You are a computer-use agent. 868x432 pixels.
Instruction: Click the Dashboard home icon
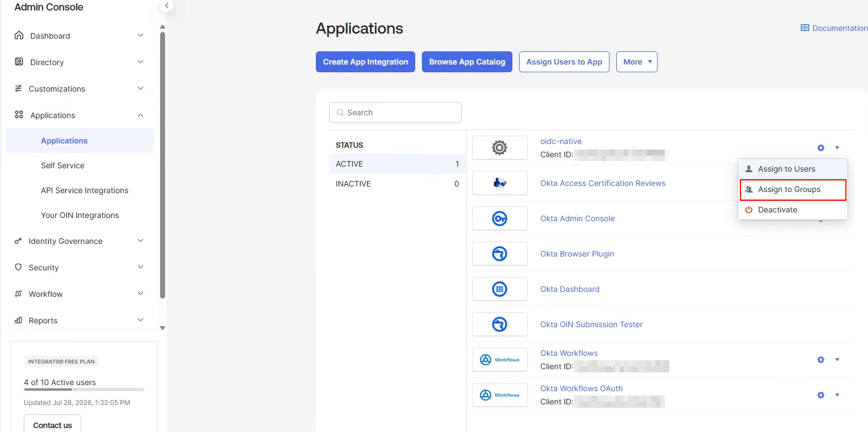(19, 35)
